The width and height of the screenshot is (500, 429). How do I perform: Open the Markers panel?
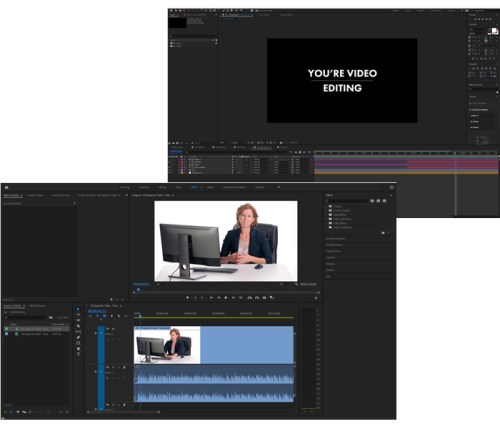click(x=330, y=264)
